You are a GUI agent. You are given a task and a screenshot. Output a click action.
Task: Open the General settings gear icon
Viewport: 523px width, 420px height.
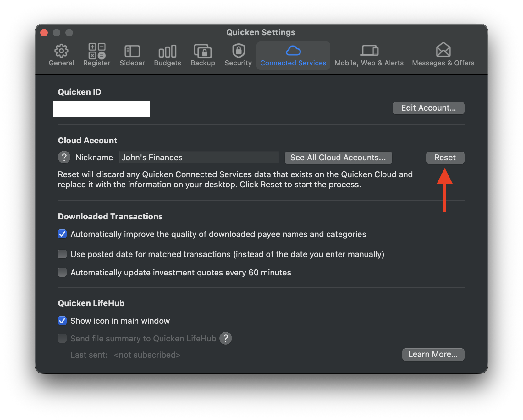coord(61,51)
